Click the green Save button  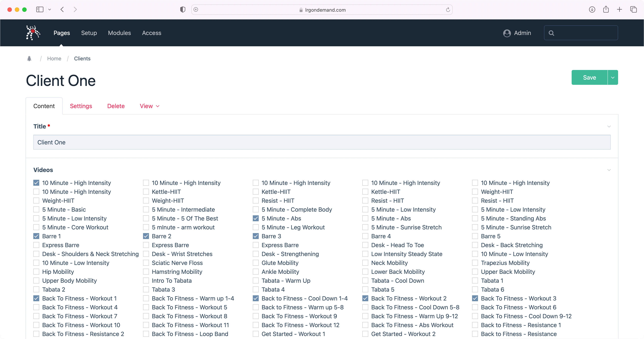pyautogui.click(x=589, y=78)
